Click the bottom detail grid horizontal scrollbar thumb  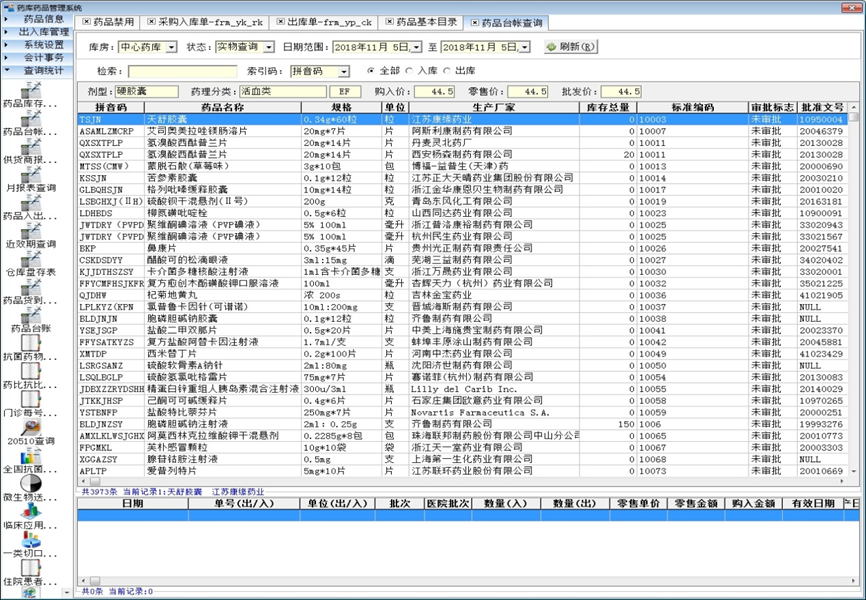[95, 581]
